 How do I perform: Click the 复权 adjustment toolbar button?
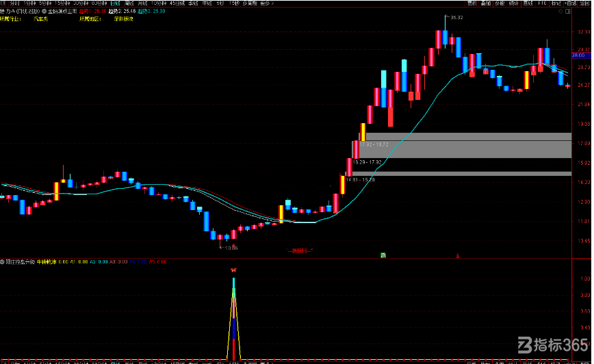click(472, 3)
